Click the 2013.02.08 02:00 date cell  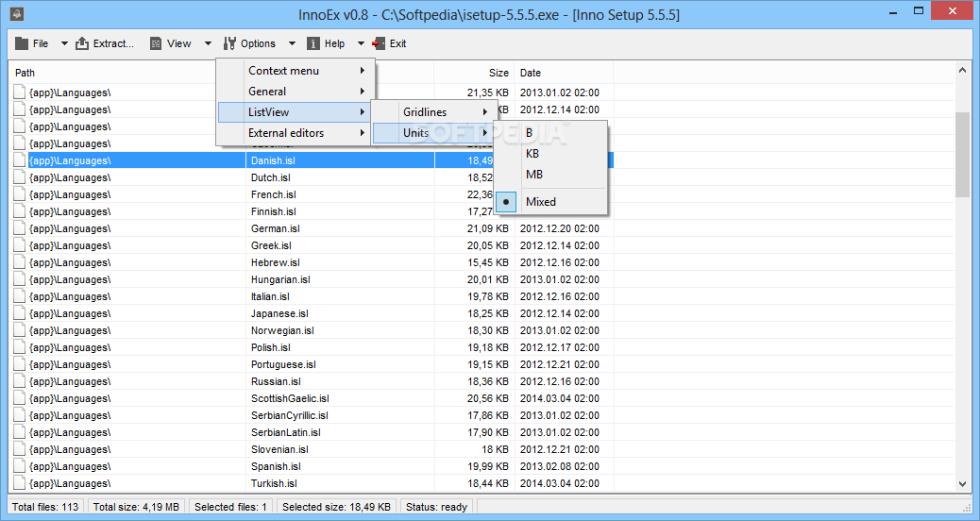pos(559,466)
